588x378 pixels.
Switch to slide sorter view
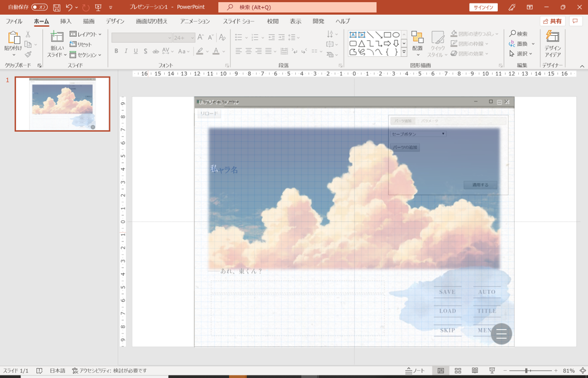[458, 371]
